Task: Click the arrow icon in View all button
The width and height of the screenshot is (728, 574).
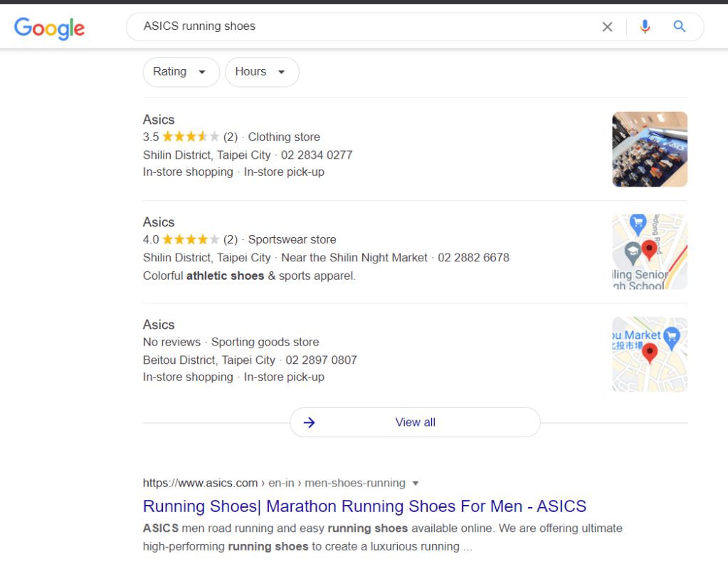Action: (x=310, y=422)
